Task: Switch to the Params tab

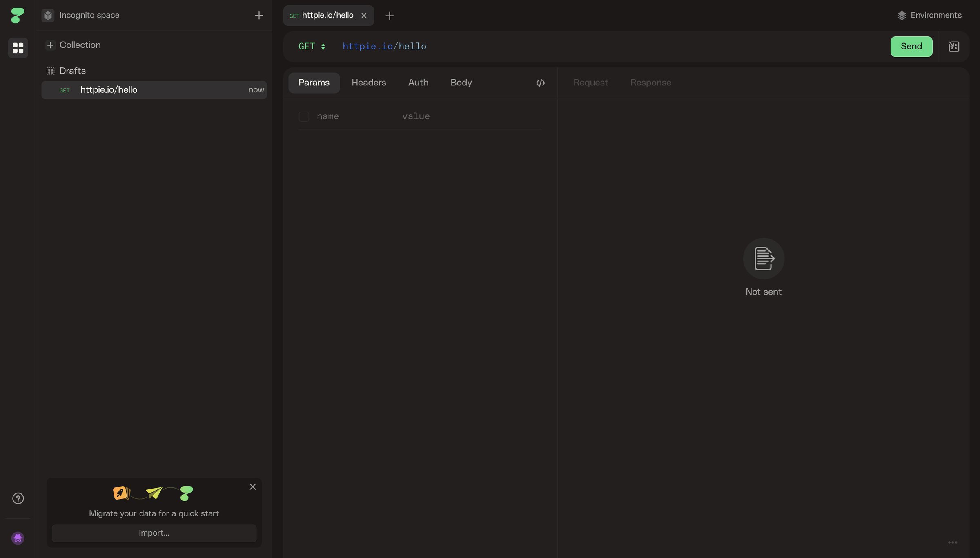Action: 314,83
